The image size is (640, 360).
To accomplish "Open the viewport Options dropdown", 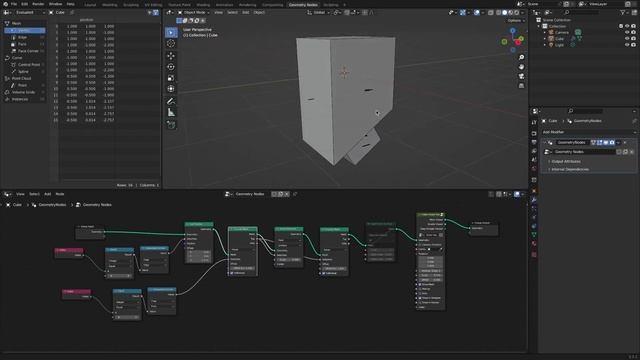I will [515, 20].
